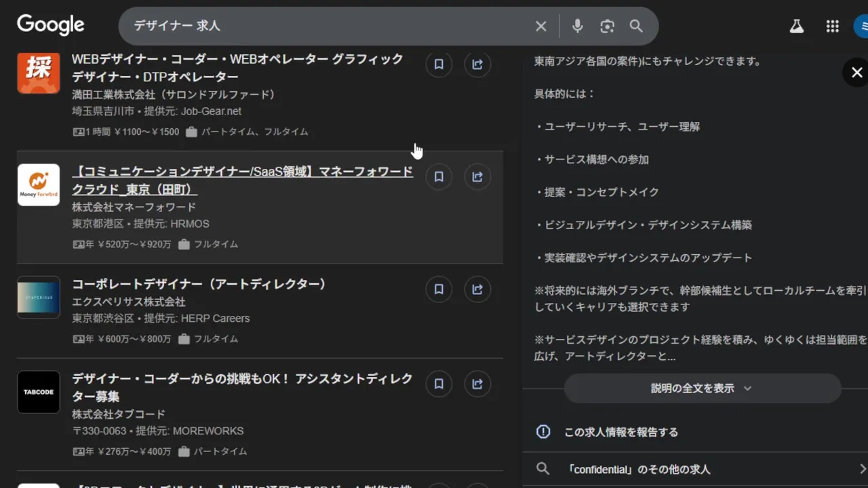868x488 pixels.
Task: Share the WEBデザイナー・コーダー job
Action: pos(477,64)
